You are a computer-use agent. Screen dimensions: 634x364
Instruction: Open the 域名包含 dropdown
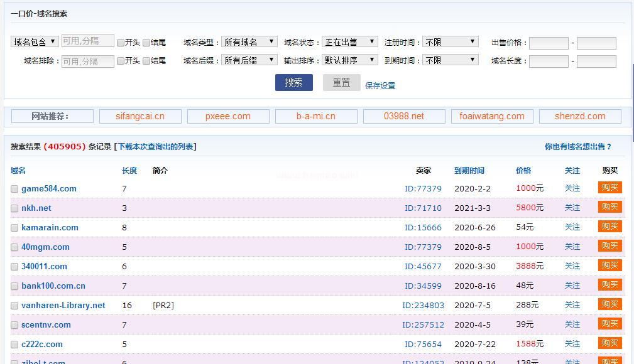pos(35,41)
